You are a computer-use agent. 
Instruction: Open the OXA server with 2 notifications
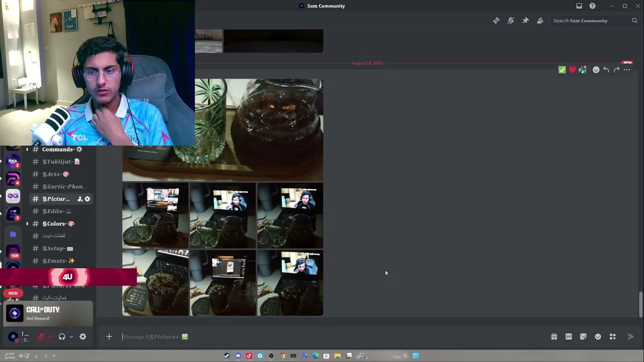click(x=13, y=161)
